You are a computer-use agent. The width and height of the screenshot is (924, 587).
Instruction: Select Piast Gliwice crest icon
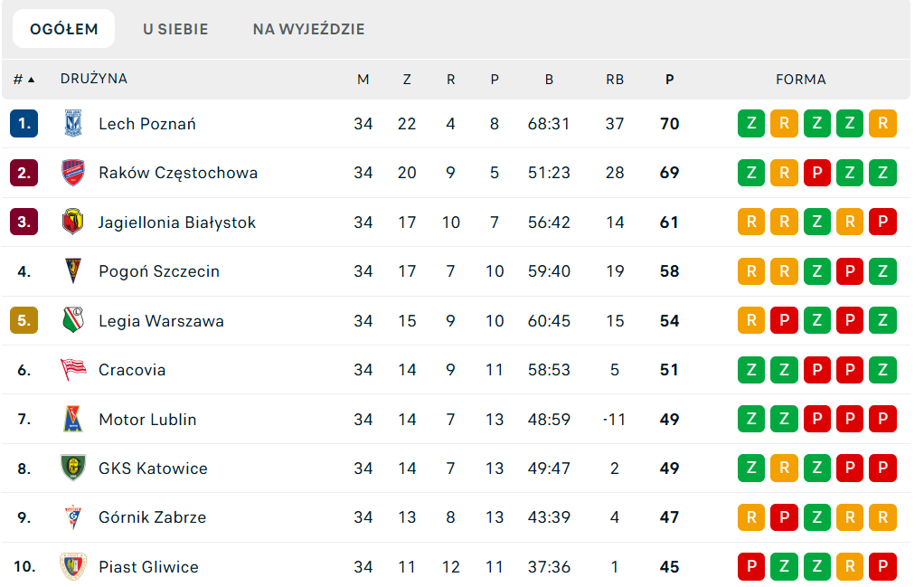73,566
